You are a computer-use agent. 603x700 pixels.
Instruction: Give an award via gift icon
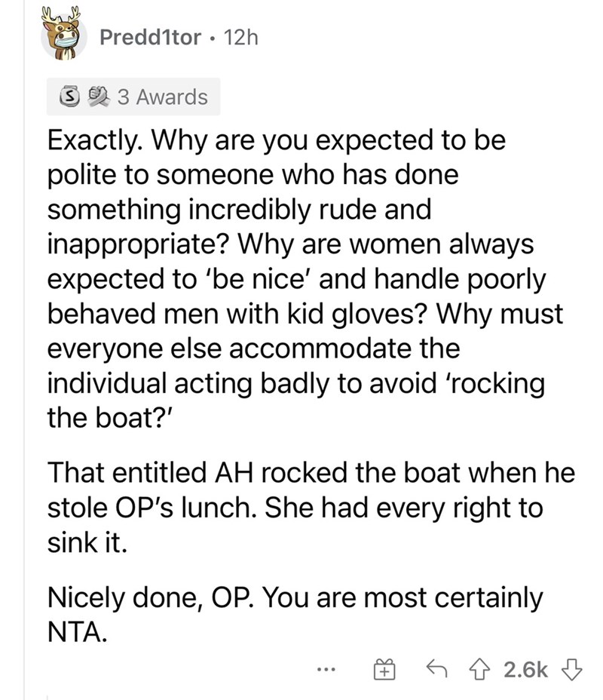click(384, 669)
